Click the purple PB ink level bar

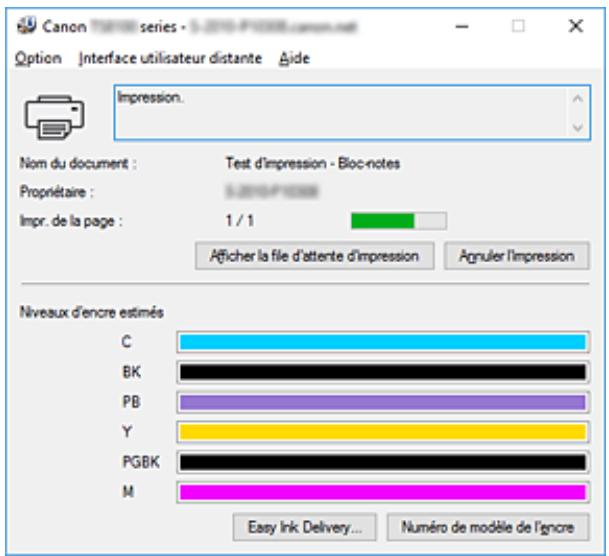coord(383,402)
